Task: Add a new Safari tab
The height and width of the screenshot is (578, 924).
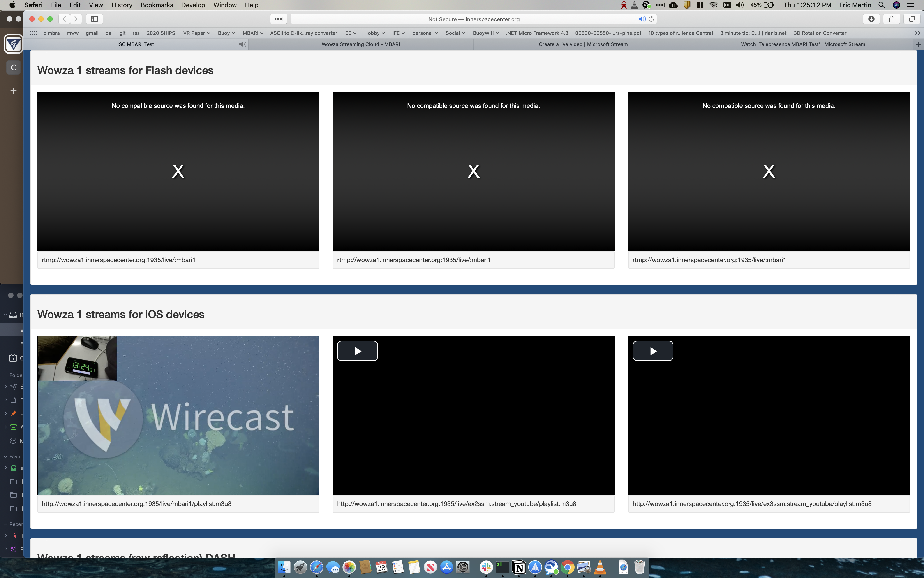Action: tap(918, 44)
